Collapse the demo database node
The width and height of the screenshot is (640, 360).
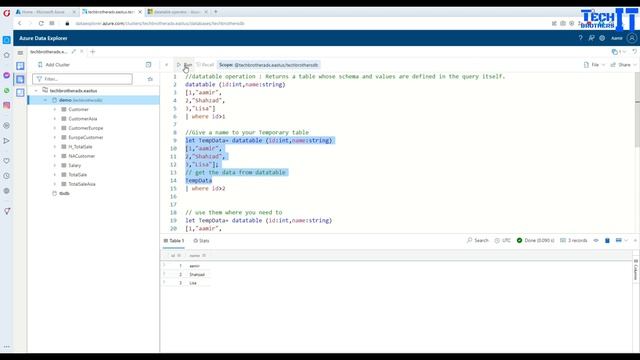[x=45, y=100]
